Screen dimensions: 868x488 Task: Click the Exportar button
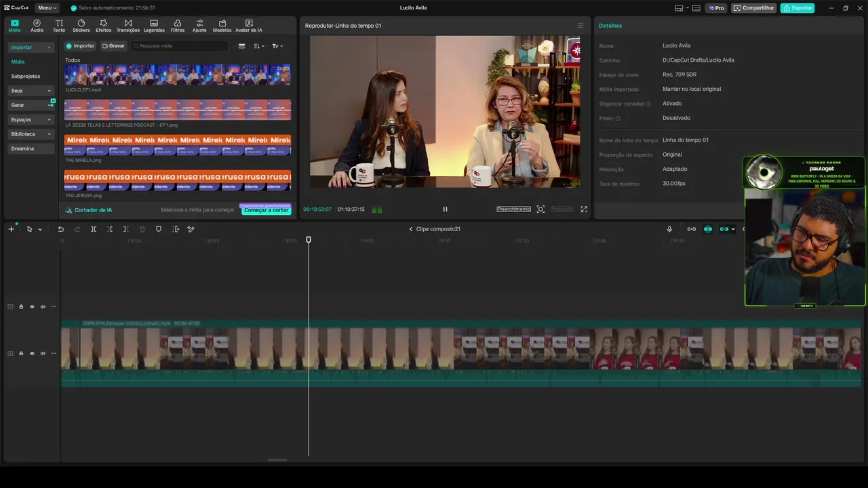point(797,8)
